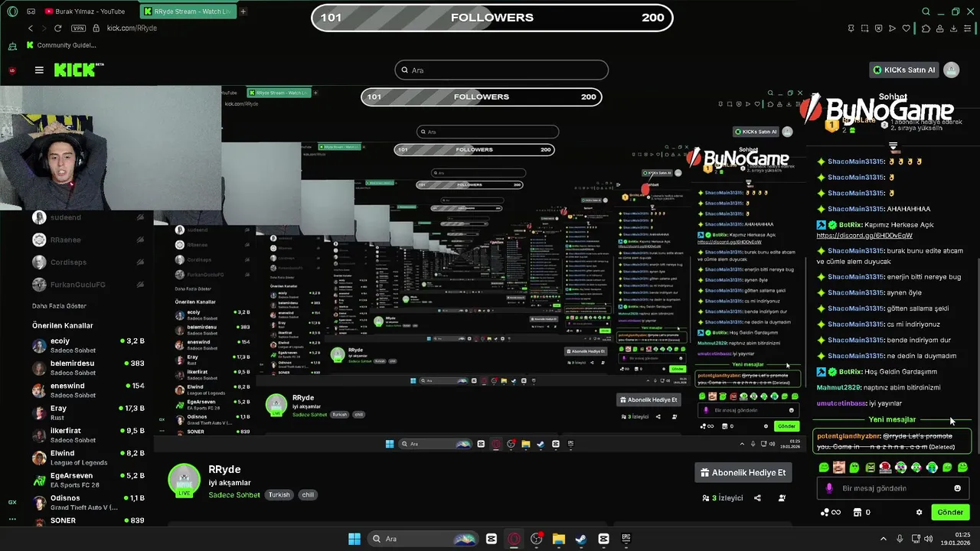Select the RRyde Stream tab

pyautogui.click(x=188, y=11)
